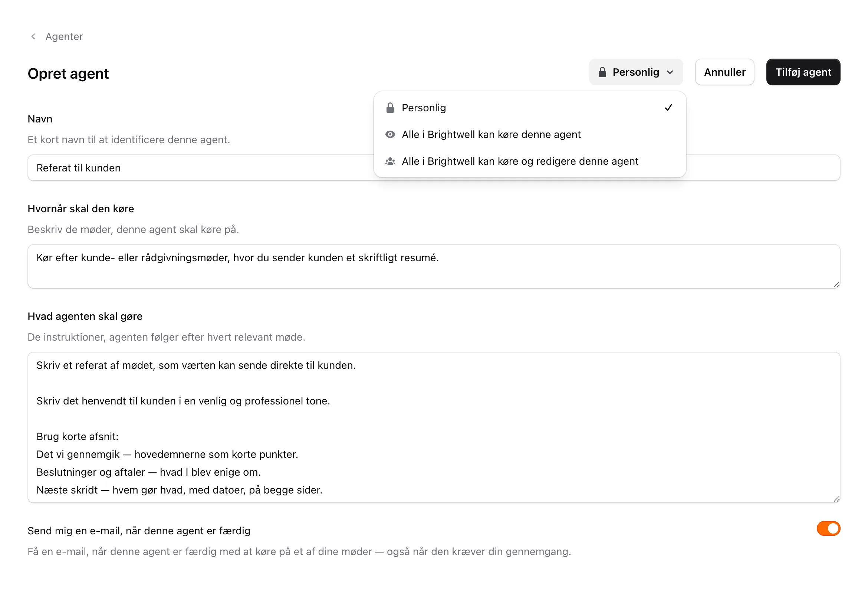Screen dimensions: 868x590
Task: Click the Opret agent heading
Action: coord(68,73)
